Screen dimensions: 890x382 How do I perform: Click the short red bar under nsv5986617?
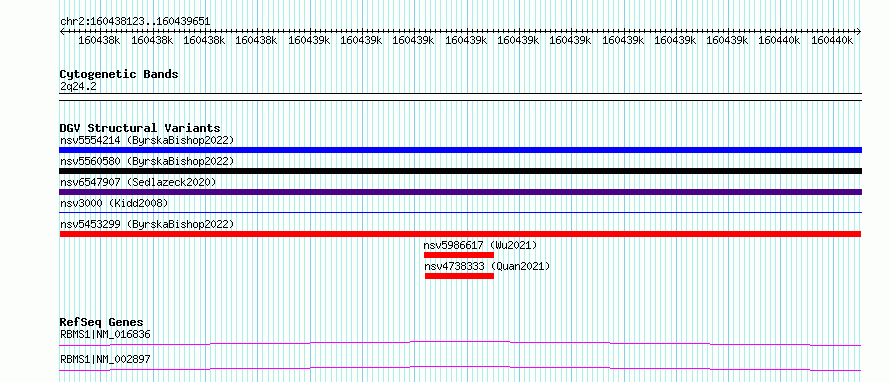pyautogui.click(x=459, y=255)
